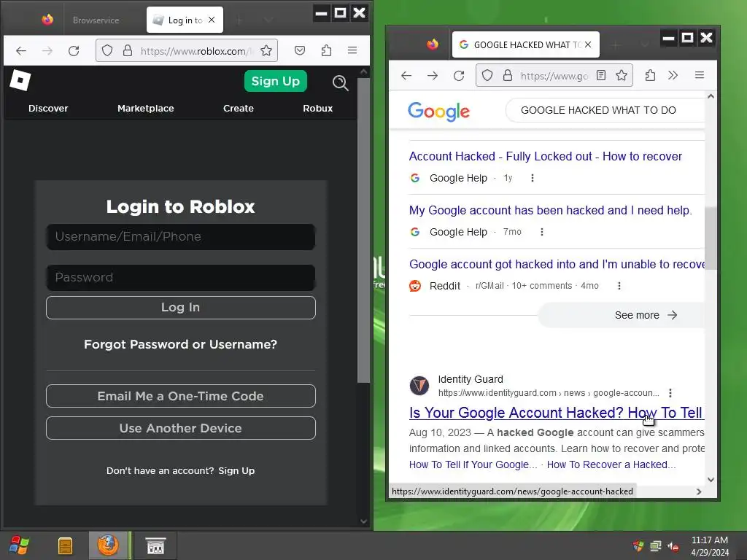Go back in the Roblox browser window
747x560 pixels.
[21, 50]
